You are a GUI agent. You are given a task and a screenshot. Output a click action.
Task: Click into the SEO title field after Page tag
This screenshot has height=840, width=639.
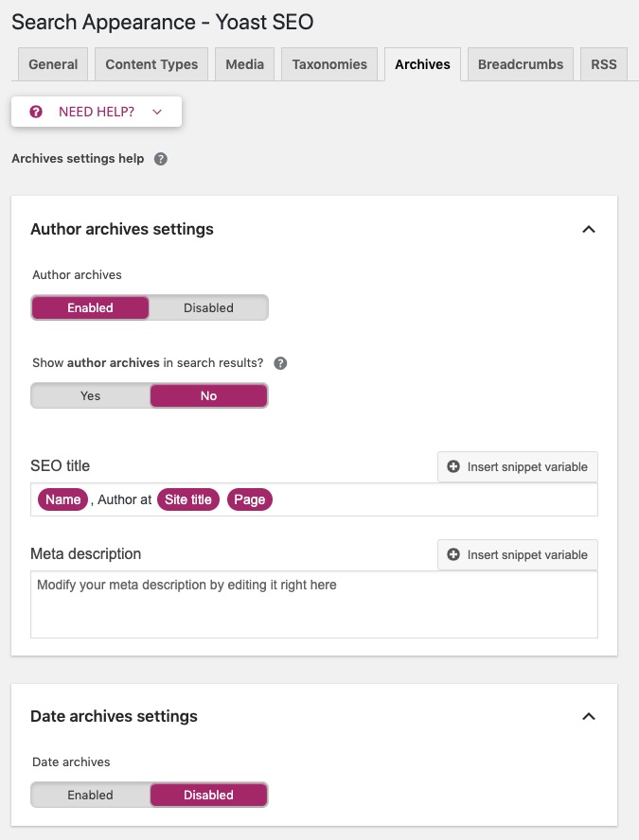tap(435, 499)
